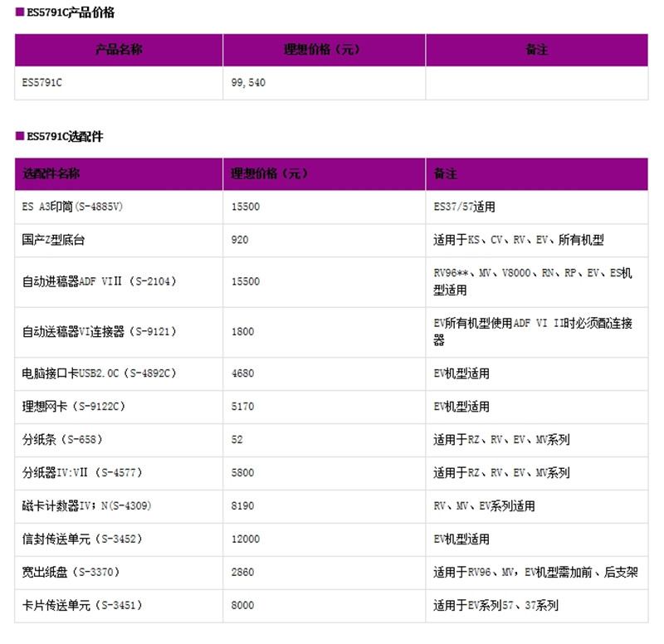664x644 pixels.
Task: Click the 宽出纸盘 (S-3370) remark cell
Action: 535,573
